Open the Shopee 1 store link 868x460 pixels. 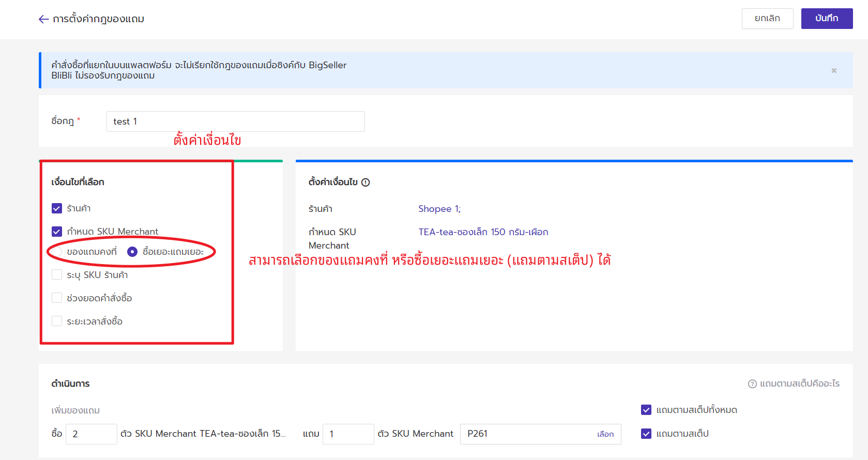(x=439, y=209)
